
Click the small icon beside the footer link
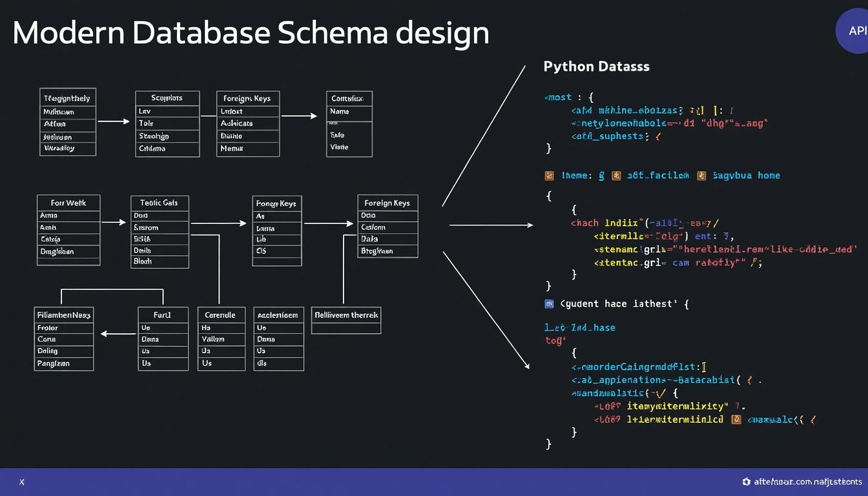[x=747, y=482]
